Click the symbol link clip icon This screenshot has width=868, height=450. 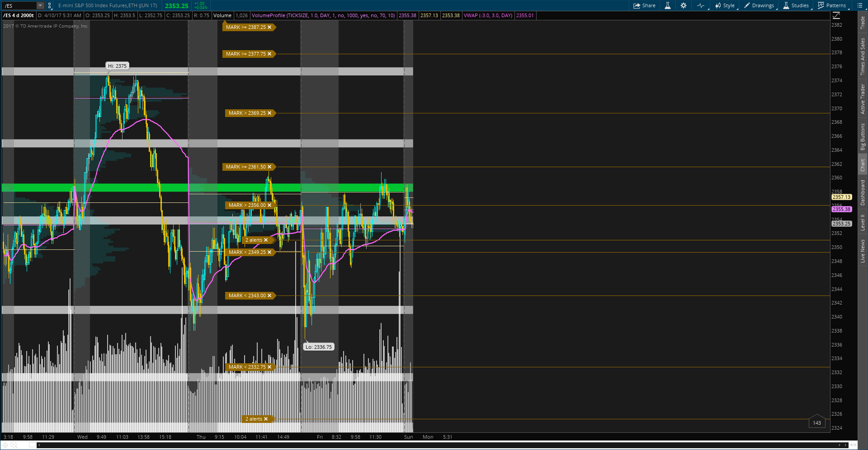tap(50, 5)
